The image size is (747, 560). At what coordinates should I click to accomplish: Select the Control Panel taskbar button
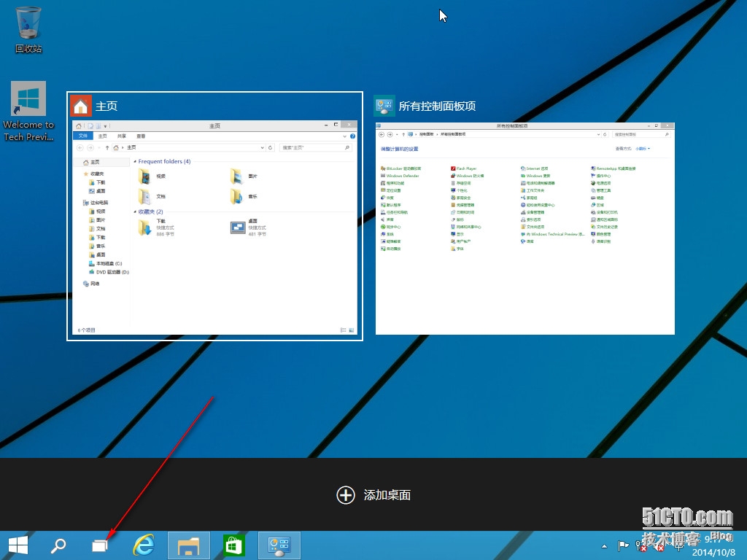pyautogui.click(x=279, y=545)
